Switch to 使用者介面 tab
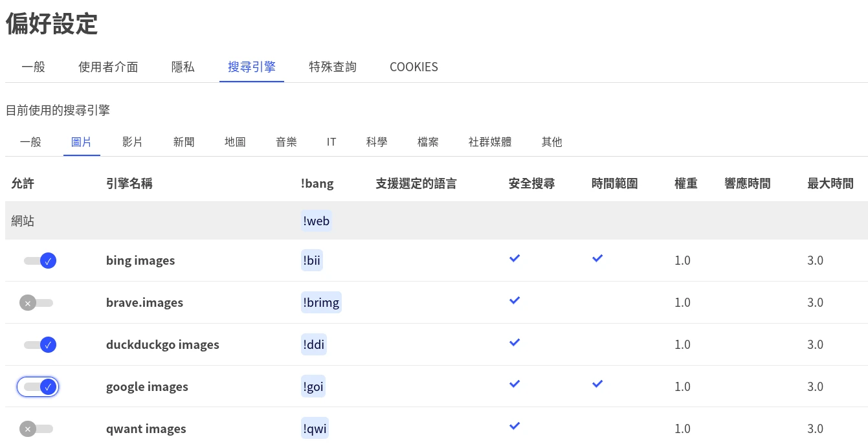Screen dimensions: 868x446 [x=108, y=67]
